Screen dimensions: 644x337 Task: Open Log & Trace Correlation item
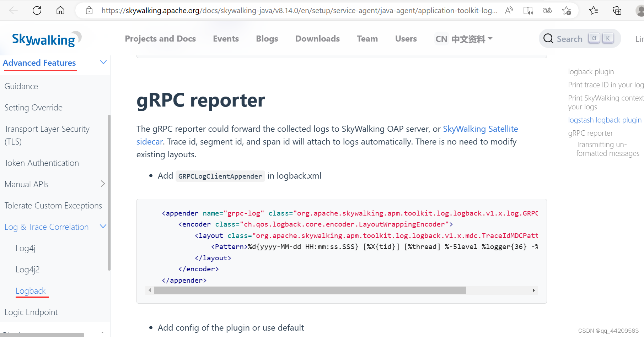[47, 227]
